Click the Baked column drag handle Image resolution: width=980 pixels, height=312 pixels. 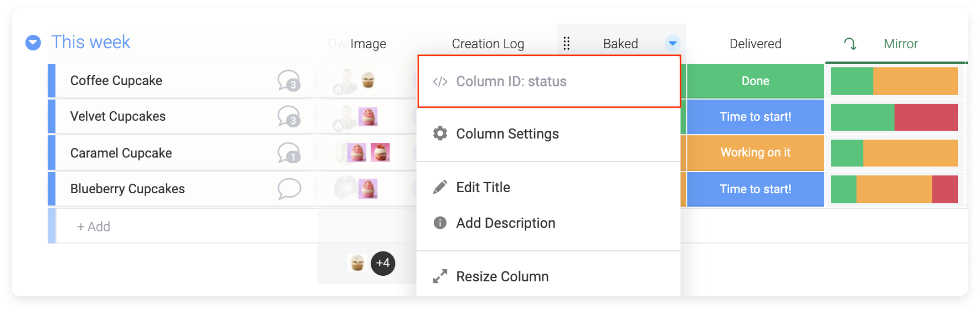[x=566, y=44]
